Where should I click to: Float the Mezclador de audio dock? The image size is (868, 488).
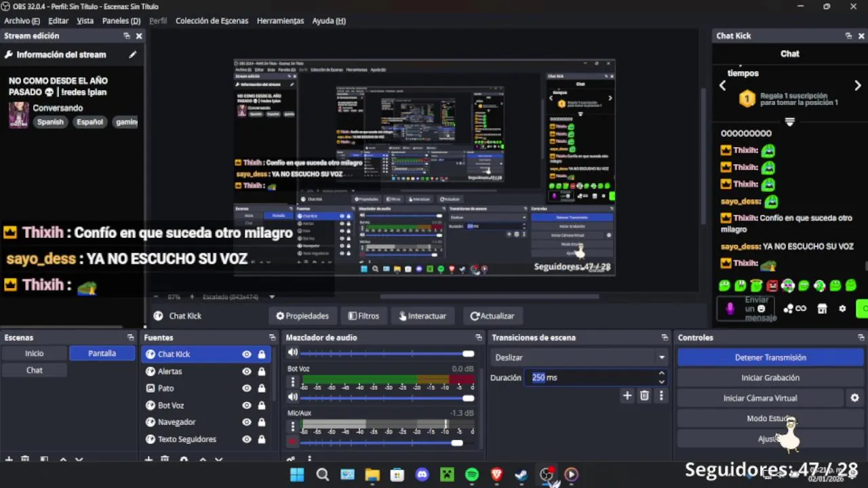pyautogui.click(x=478, y=338)
